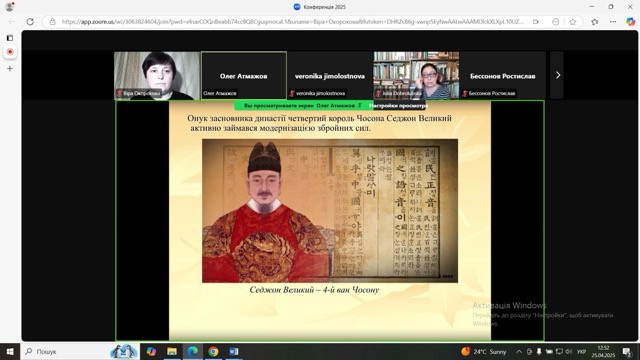Image resolution: width=640 pixels, height=360 pixels.
Task: Click the Бессонов Ростислав participant tile
Action: [503, 76]
